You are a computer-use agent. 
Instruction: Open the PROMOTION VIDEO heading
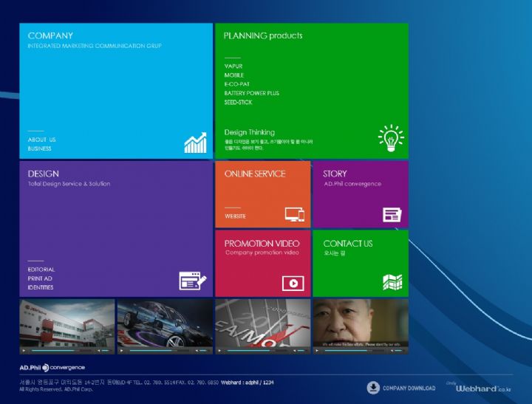262,243
